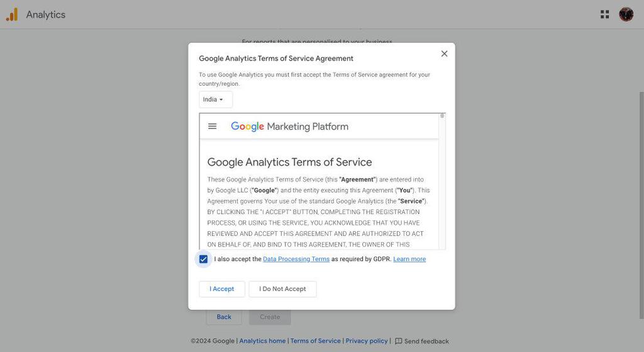Close the Terms of Service dialog

point(444,54)
